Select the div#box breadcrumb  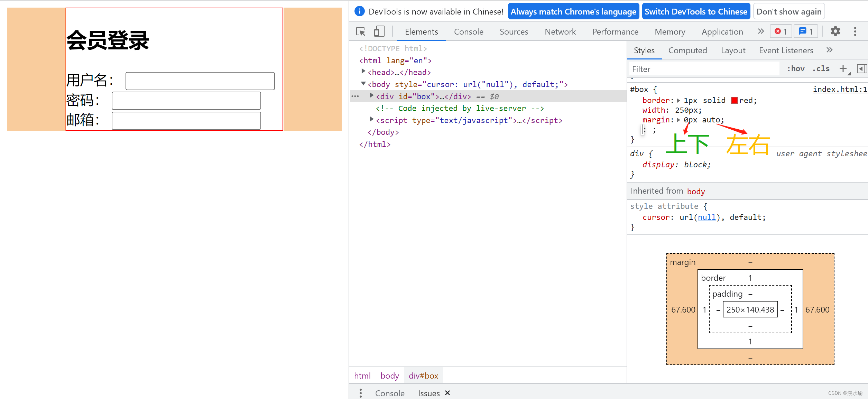point(423,375)
